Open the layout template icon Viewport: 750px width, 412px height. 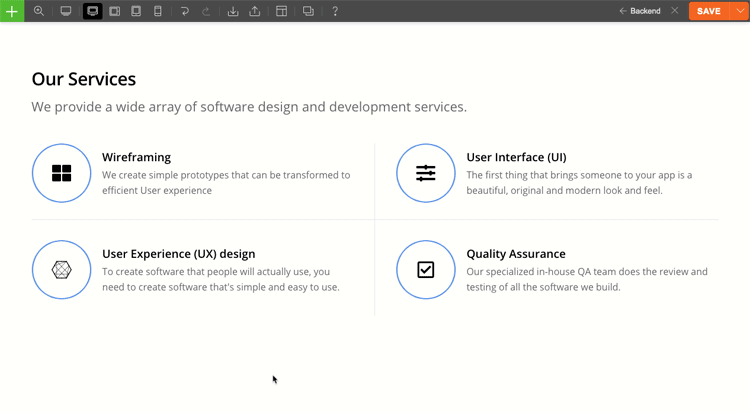(282, 11)
